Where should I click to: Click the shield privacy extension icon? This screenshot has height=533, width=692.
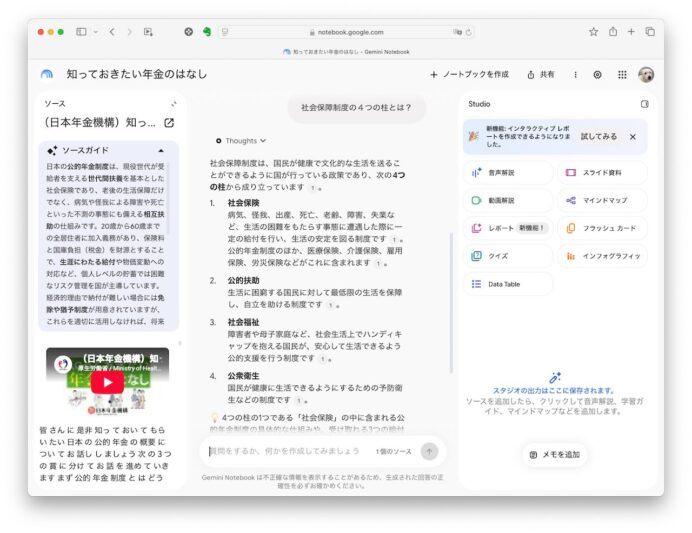pos(188,32)
